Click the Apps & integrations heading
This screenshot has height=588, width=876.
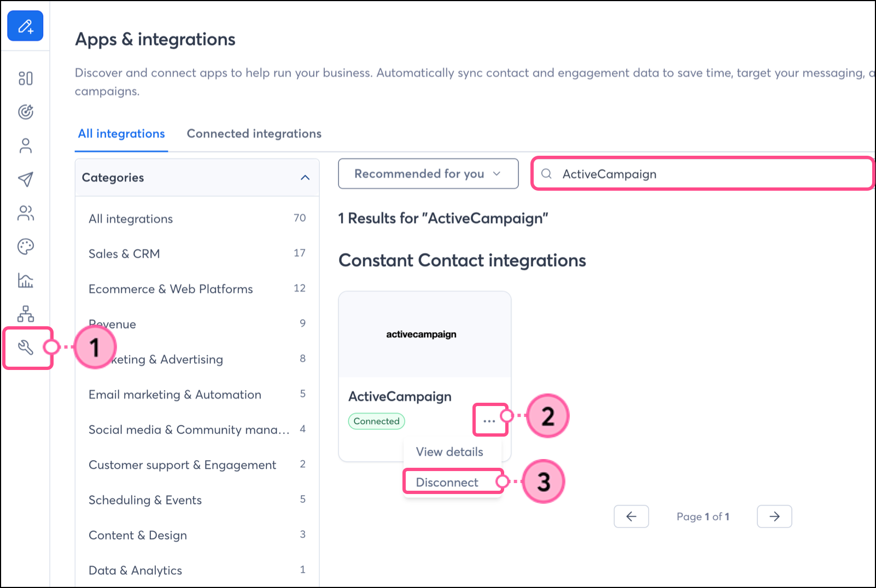155,39
